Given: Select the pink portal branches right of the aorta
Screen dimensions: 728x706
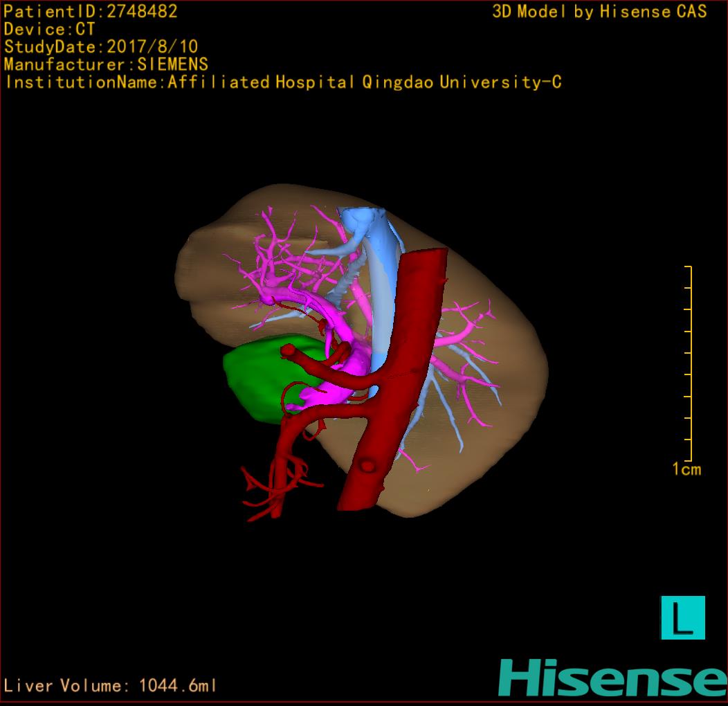Looking at the screenshot, I should click(x=464, y=332).
